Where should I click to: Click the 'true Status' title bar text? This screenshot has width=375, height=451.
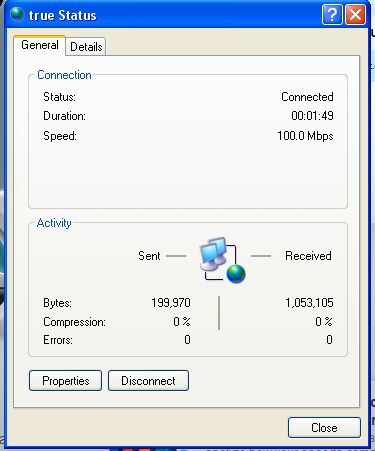(63, 15)
